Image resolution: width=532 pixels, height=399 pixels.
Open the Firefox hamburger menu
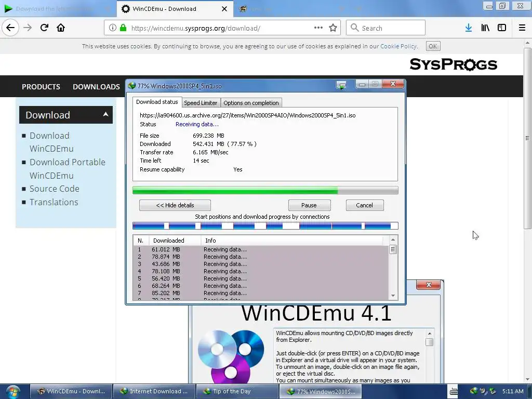point(522,28)
